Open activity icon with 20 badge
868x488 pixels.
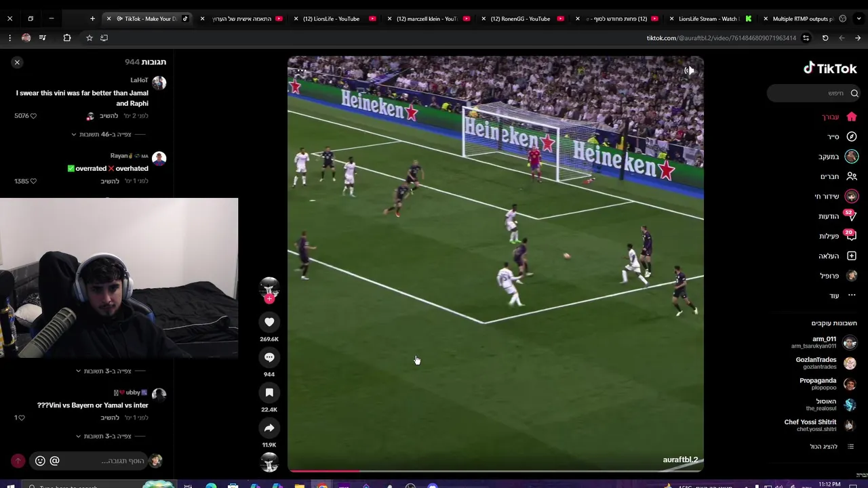coord(851,236)
